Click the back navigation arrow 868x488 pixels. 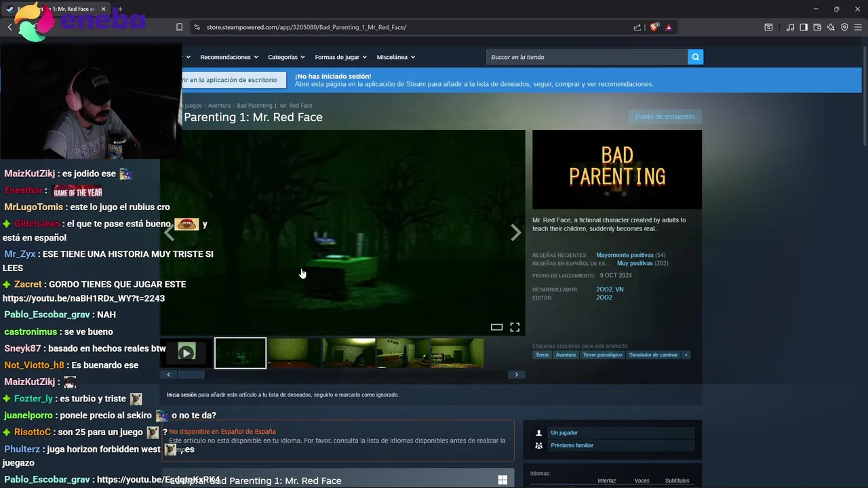click(x=9, y=27)
